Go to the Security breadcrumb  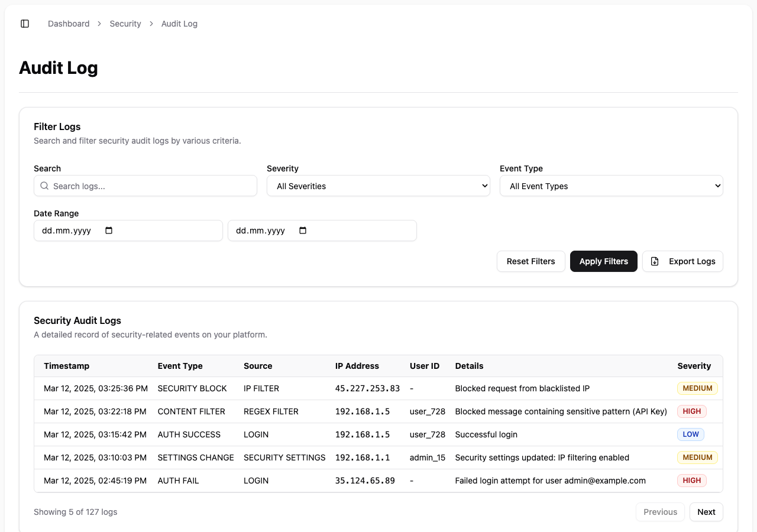(x=125, y=24)
